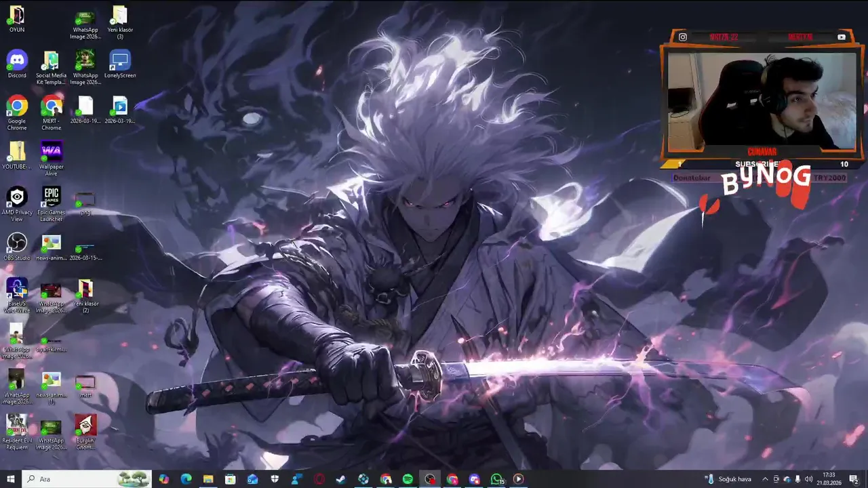
Task: Switch to Discord on the taskbar
Action: pyautogui.click(x=475, y=479)
